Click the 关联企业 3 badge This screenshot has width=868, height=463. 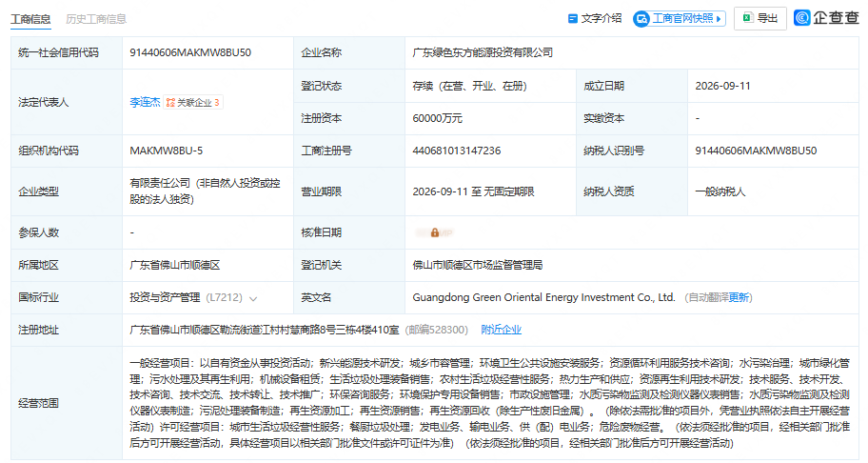[x=193, y=103]
